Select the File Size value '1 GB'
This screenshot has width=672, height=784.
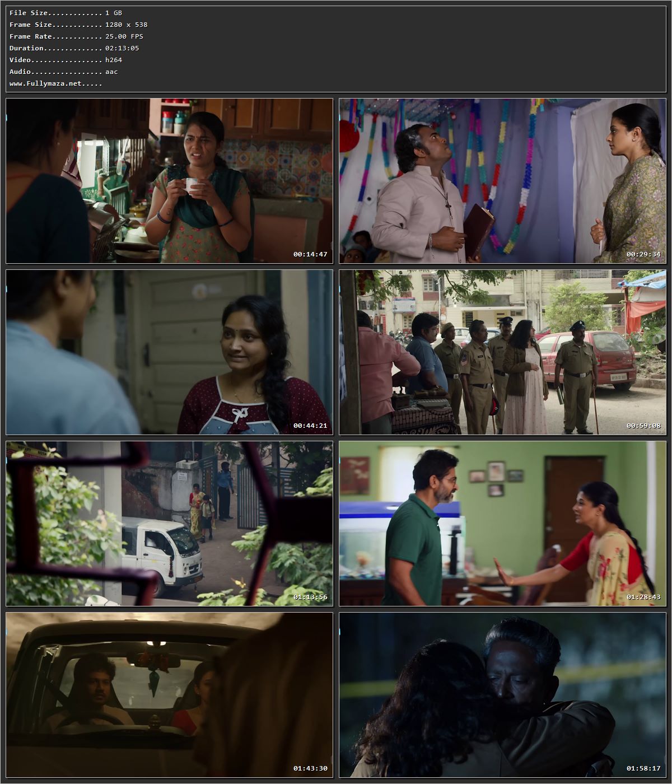114,13
